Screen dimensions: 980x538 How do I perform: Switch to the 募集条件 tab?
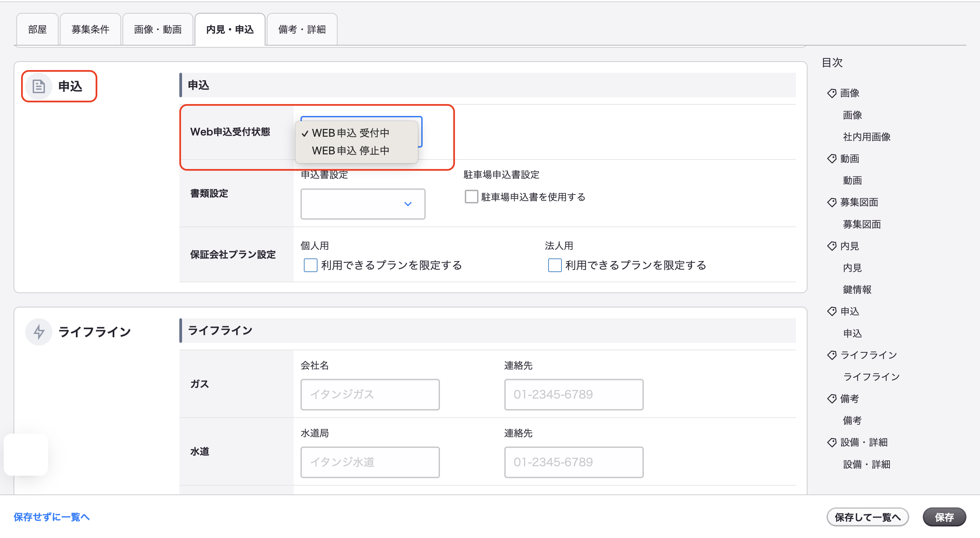[90, 29]
